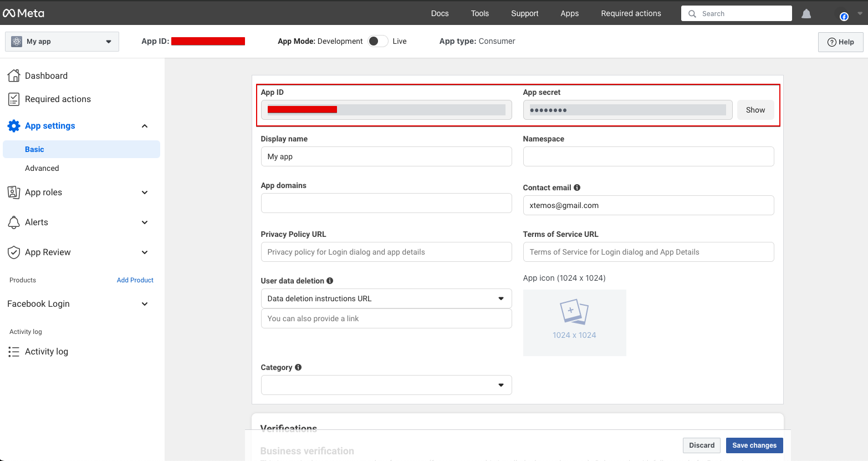Click the Add Product link
Viewport: 868px width, 461px height.
click(x=135, y=280)
